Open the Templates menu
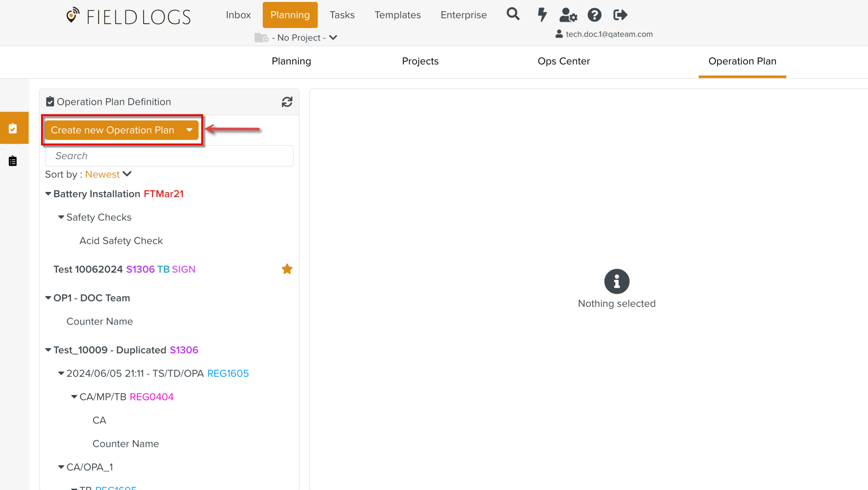The width and height of the screenshot is (868, 490). [397, 15]
